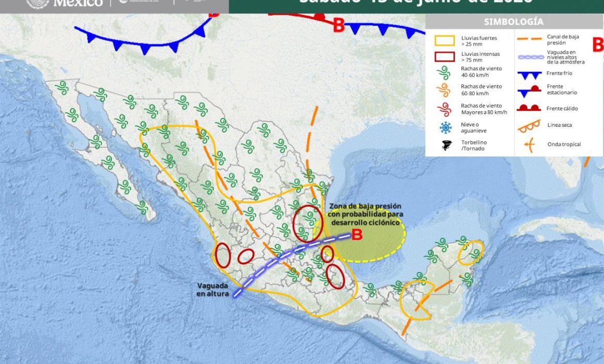
Task: Click the upper-level Vaguada legend symbol
Action: coord(531,57)
